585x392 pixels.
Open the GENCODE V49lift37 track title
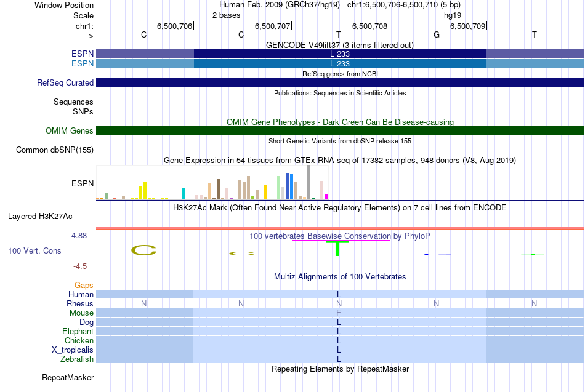coord(339,45)
